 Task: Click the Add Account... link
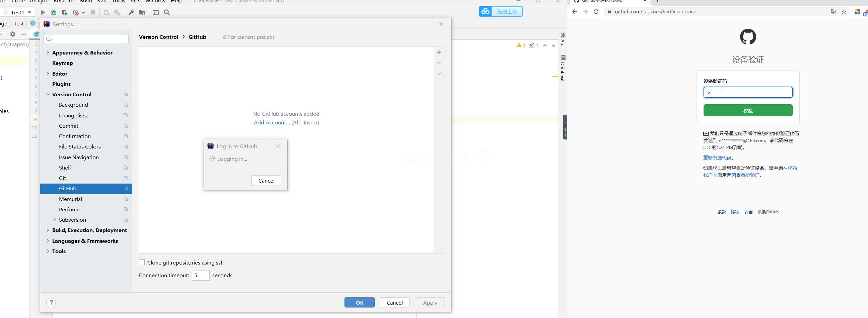coord(272,122)
